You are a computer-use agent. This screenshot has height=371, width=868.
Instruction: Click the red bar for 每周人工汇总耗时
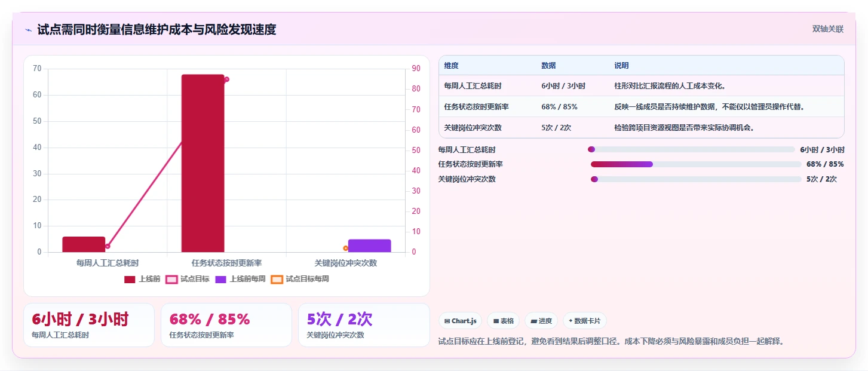84,244
